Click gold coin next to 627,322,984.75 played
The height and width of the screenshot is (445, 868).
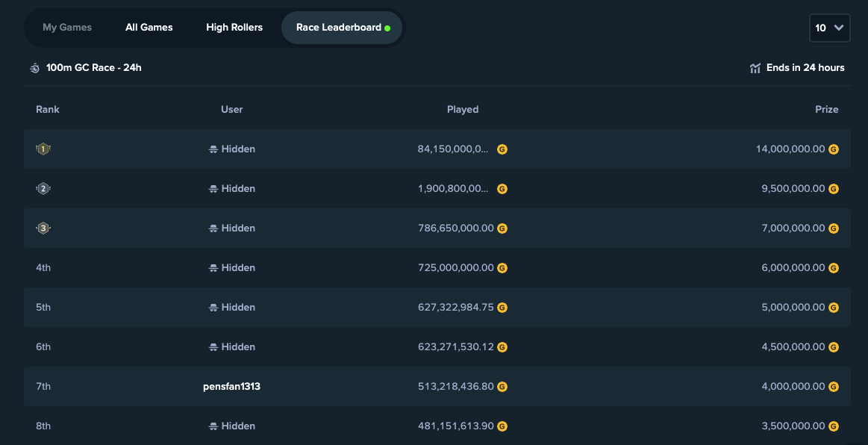tap(502, 308)
